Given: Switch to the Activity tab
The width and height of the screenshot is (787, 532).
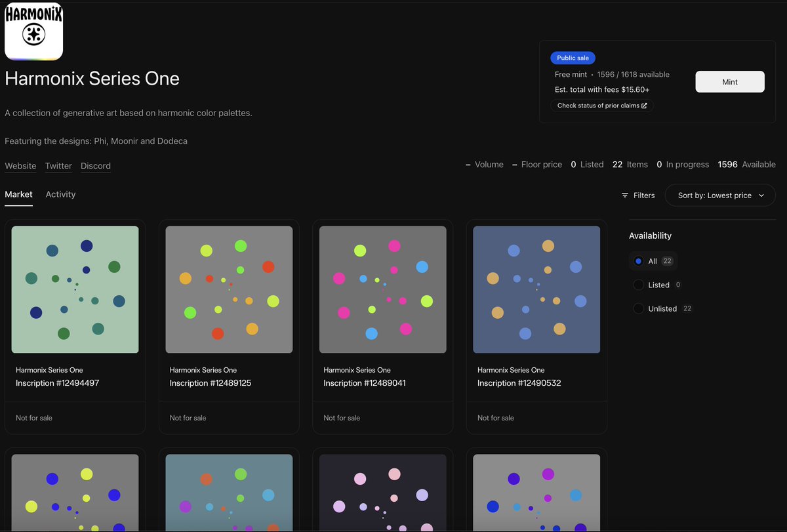Looking at the screenshot, I should [x=60, y=194].
